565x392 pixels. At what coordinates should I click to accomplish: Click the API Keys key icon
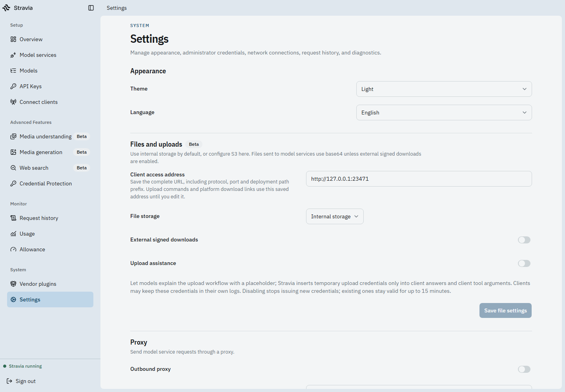click(13, 86)
